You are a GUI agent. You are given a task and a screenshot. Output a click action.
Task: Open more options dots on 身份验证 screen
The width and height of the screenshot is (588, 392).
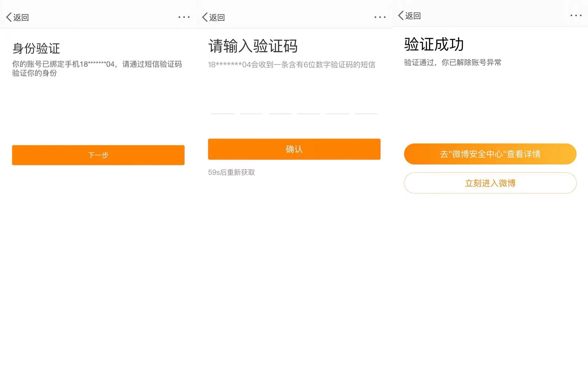[184, 17]
